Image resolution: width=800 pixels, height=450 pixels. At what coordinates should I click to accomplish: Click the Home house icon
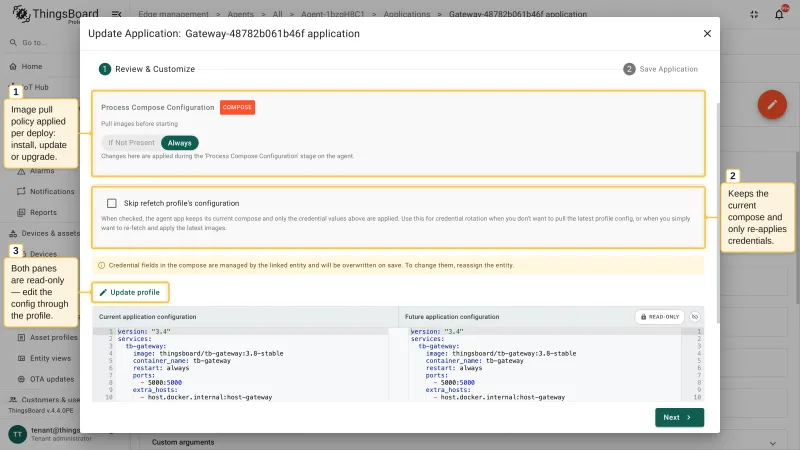pyautogui.click(x=13, y=66)
